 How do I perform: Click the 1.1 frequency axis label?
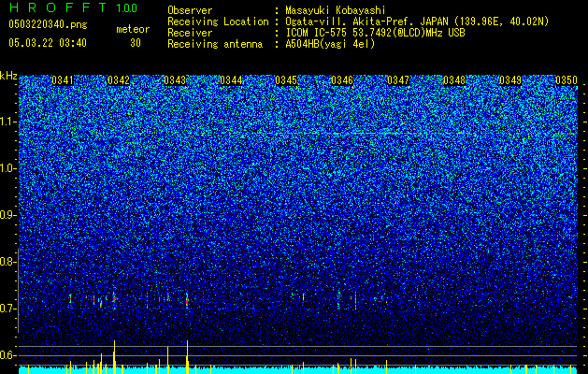click(8, 122)
